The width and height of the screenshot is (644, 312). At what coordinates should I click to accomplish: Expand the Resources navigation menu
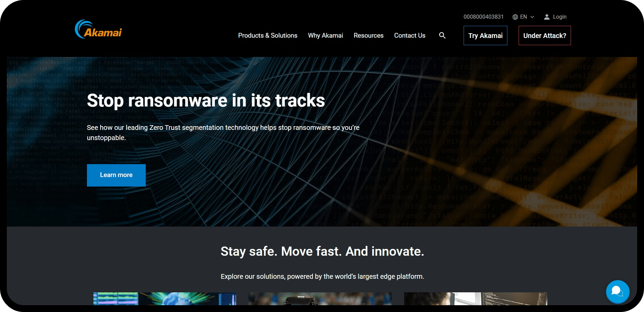[x=368, y=36]
